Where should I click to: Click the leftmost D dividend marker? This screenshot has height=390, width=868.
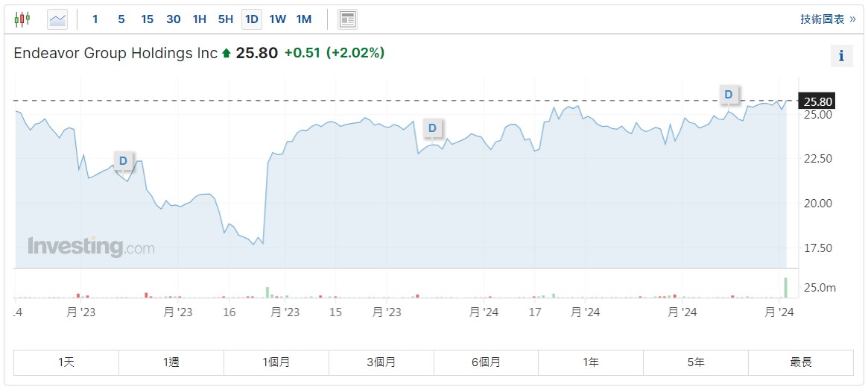(x=124, y=160)
